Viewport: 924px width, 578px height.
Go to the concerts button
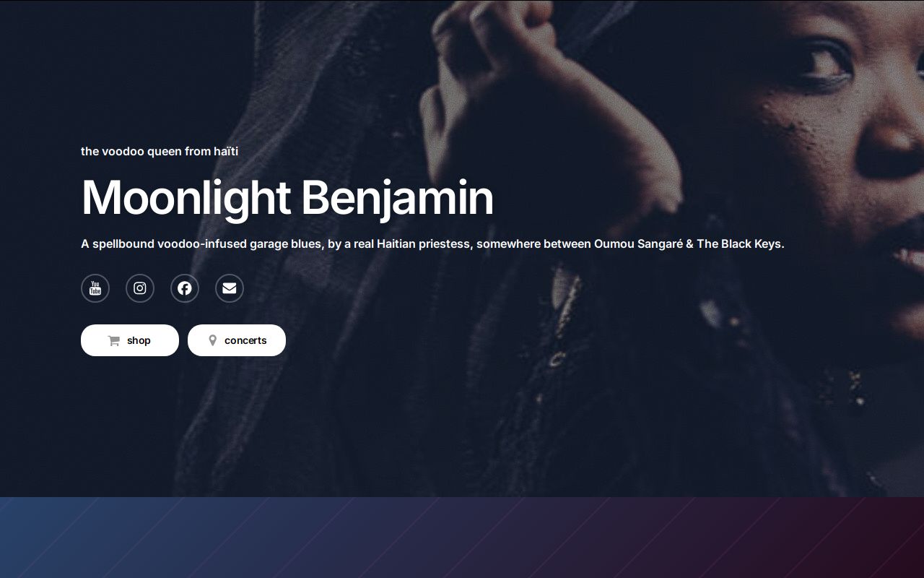[x=237, y=340]
